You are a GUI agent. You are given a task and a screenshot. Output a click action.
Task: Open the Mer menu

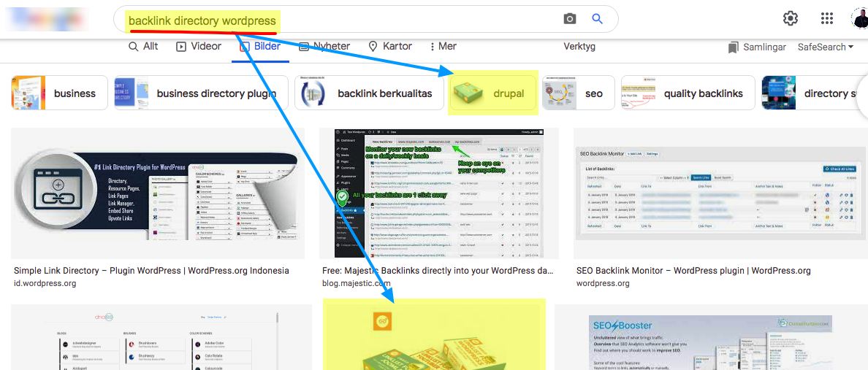(x=442, y=47)
